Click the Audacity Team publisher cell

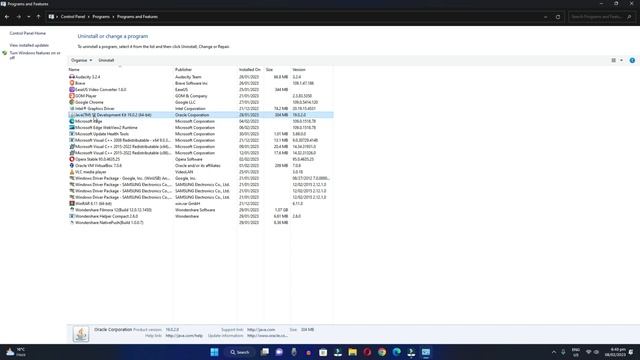point(188,77)
